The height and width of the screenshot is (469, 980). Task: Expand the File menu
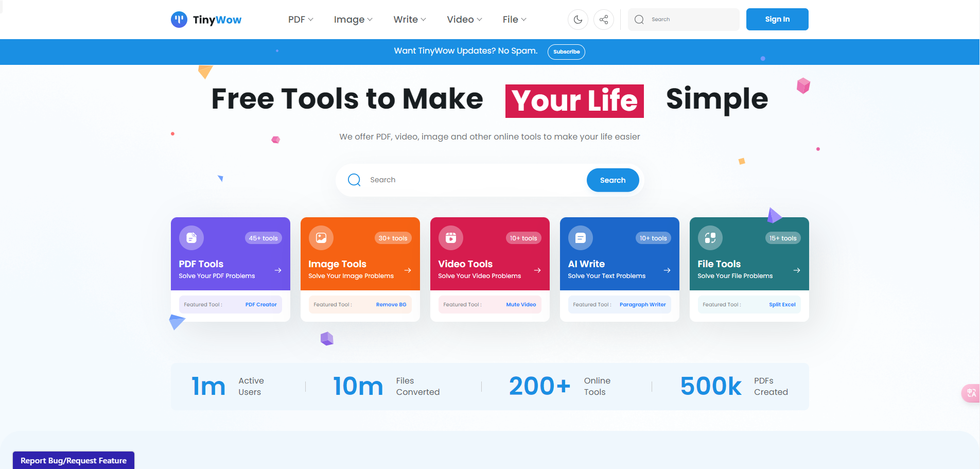tap(514, 20)
